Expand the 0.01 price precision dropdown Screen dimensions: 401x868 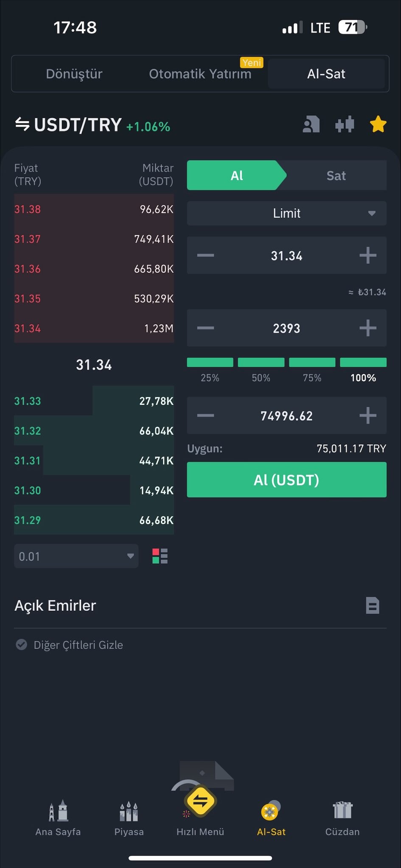76,556
